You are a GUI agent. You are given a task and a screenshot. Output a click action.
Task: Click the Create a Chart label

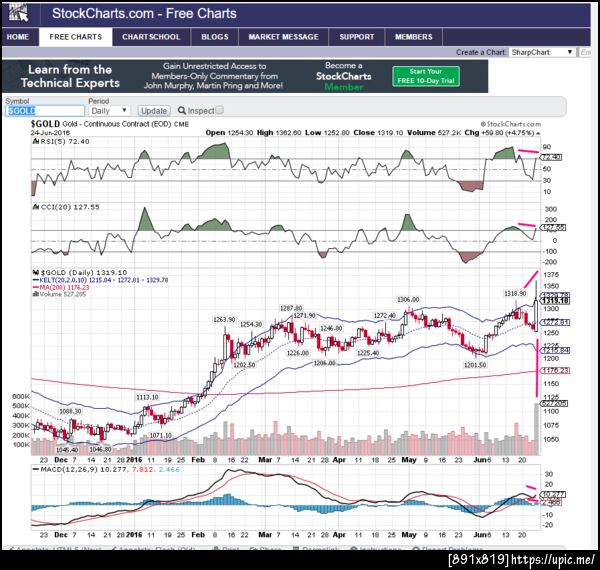pos(481,52)
